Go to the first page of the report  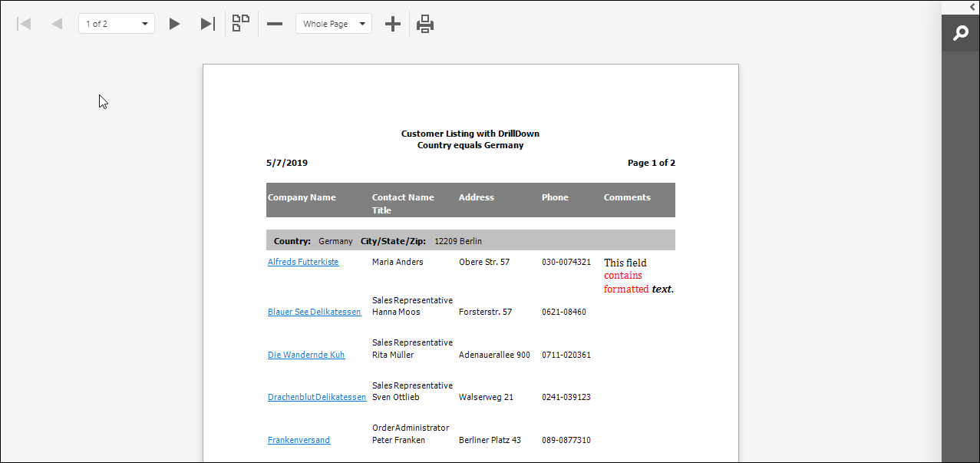tap(24, 24)
